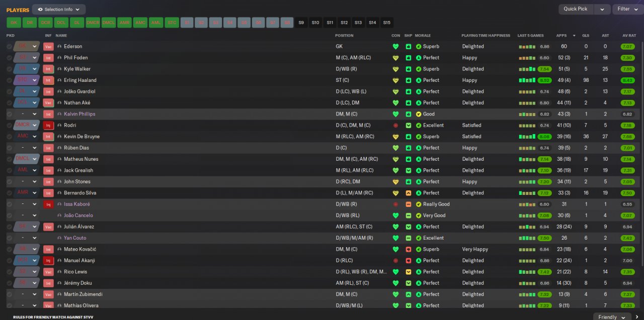The image size is (644, 320).
Task: Click the Quick Pick button
Action: [x=576, y=9]
